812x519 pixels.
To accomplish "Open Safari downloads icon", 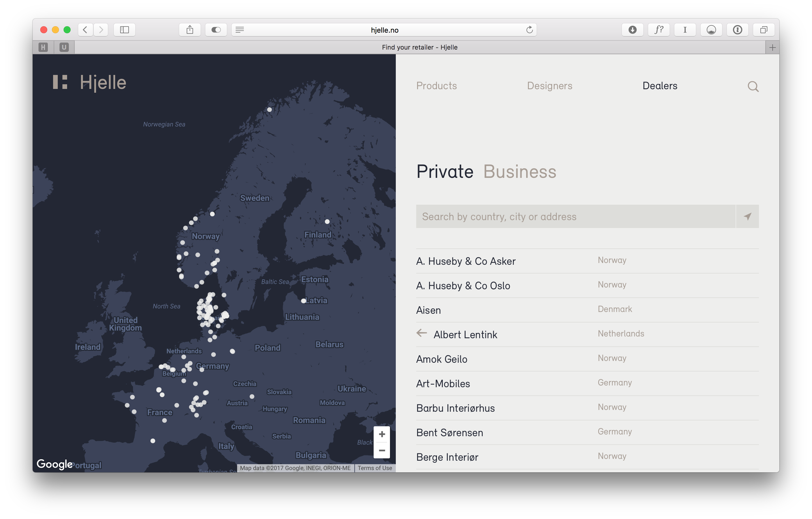I will (x=632, y=30).
